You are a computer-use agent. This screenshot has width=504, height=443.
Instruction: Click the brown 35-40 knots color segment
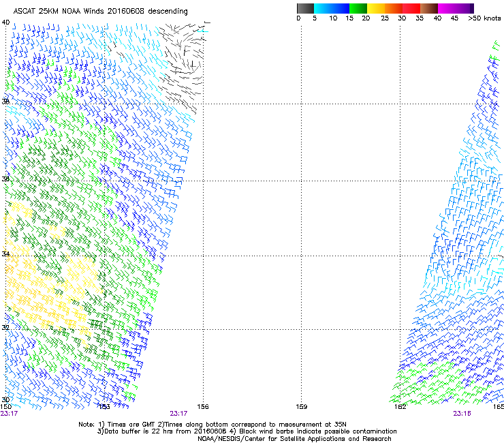pos(429,8)
